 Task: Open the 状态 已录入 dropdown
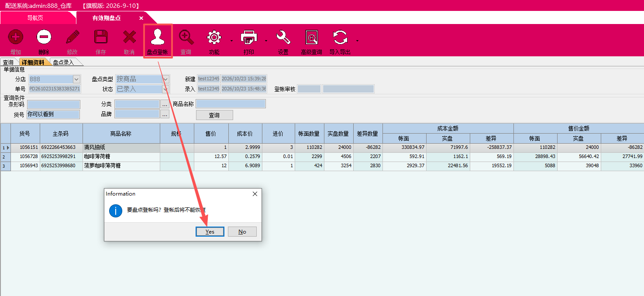pos(165,89)
